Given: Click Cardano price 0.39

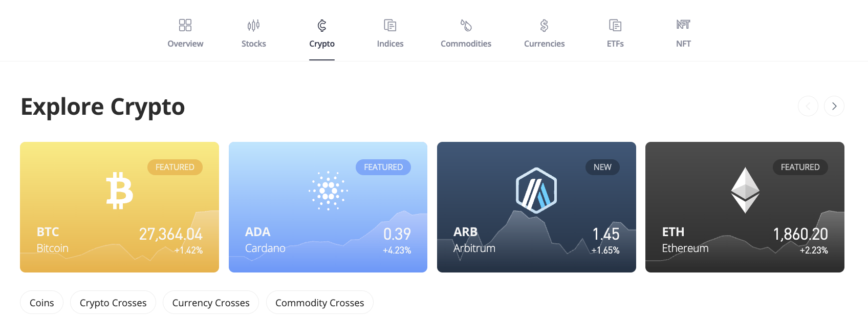Looking at the screenshot, I should point(397,234).
